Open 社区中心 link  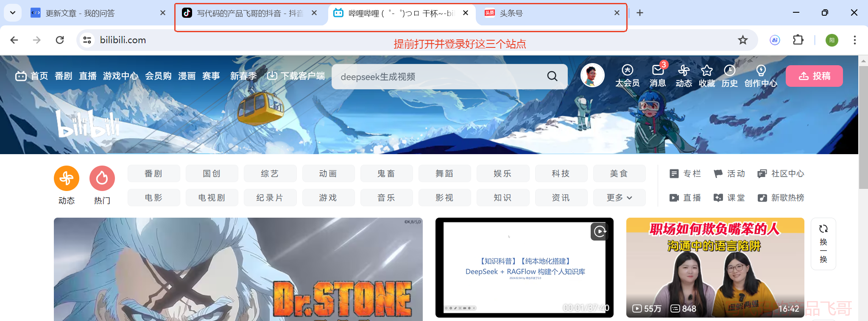[781, 174]
